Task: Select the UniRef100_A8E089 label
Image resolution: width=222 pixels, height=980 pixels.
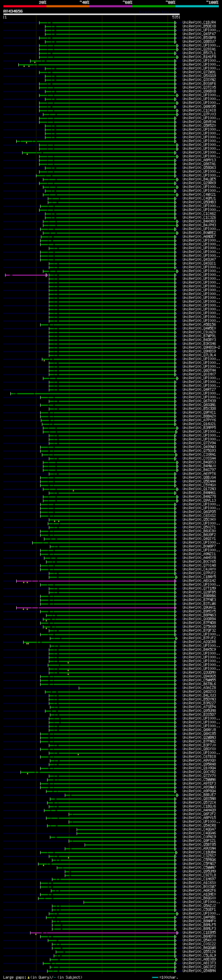Action: [x=199, y=959]
